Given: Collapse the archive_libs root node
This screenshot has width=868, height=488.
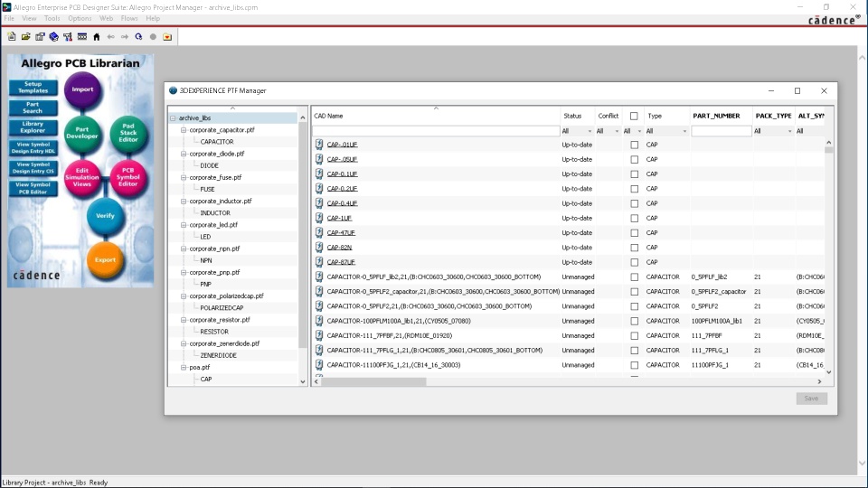Looking at the screenshot, I should pyautogui.click(x=173, y=117).
